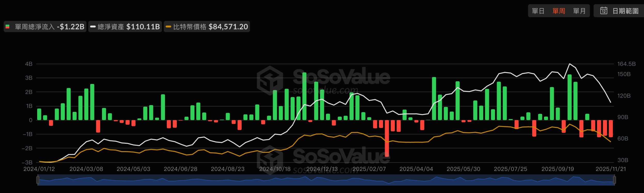Click the white 總淨資產 legend marker
Viewport: 644px width, 193px height.
pyautogui.click(x=93, y=27)
